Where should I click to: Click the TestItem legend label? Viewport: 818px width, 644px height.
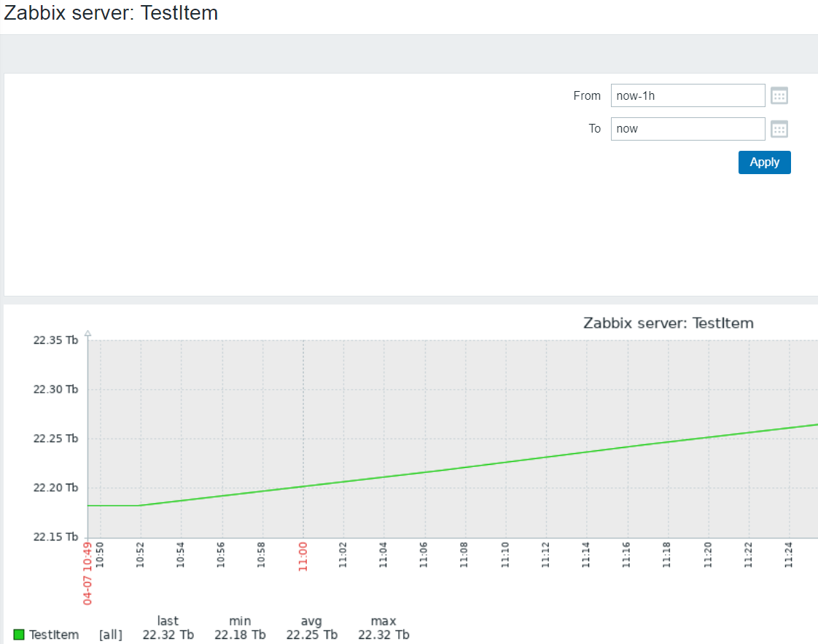click(x=54, y=635)
